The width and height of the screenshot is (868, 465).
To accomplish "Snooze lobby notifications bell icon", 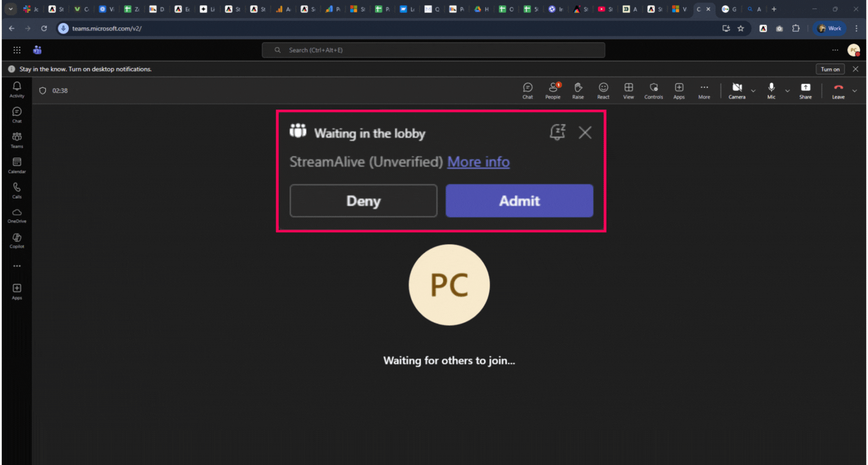I will coord(557,132).
